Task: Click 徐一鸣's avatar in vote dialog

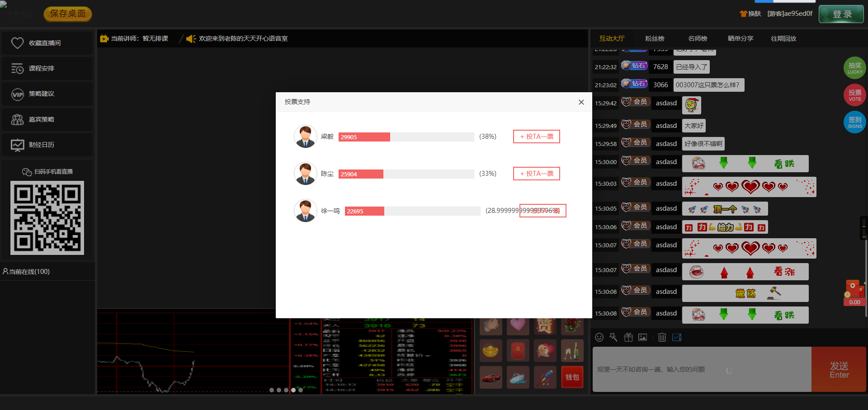Action: (306, 211)
